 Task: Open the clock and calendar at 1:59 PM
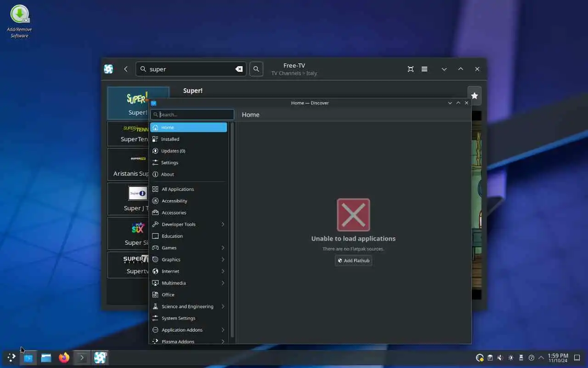[x=558, y=358]
